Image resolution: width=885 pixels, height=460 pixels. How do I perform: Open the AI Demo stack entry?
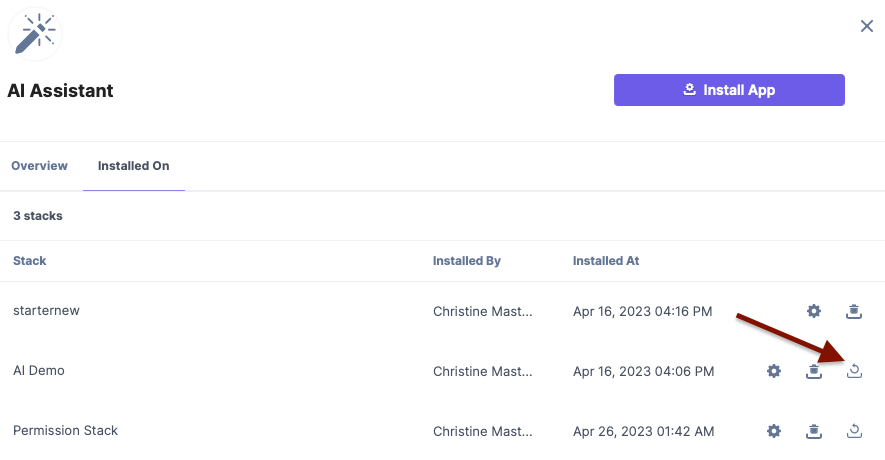pyautogui.click(x=39, y=370)
